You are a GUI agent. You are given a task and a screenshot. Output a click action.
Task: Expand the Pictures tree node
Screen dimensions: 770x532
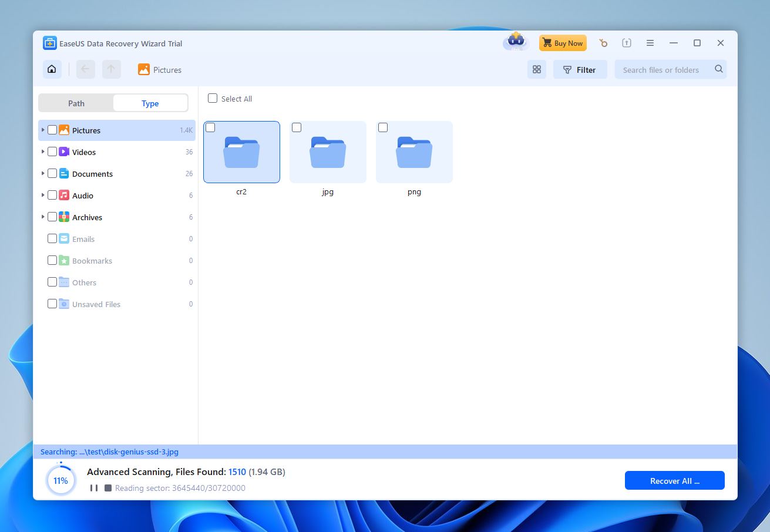pyautogui.click(x=43, y=130)
